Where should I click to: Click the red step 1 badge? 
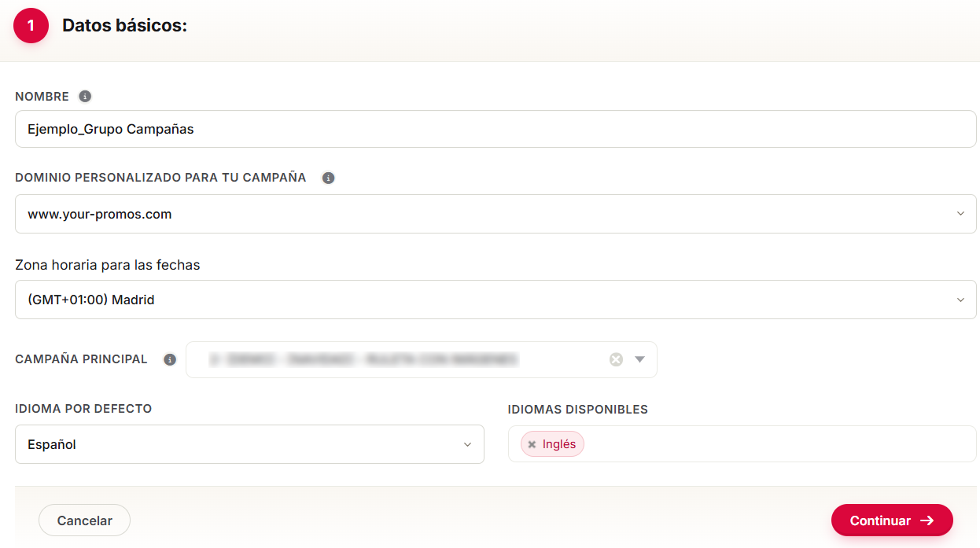[31, 25]
